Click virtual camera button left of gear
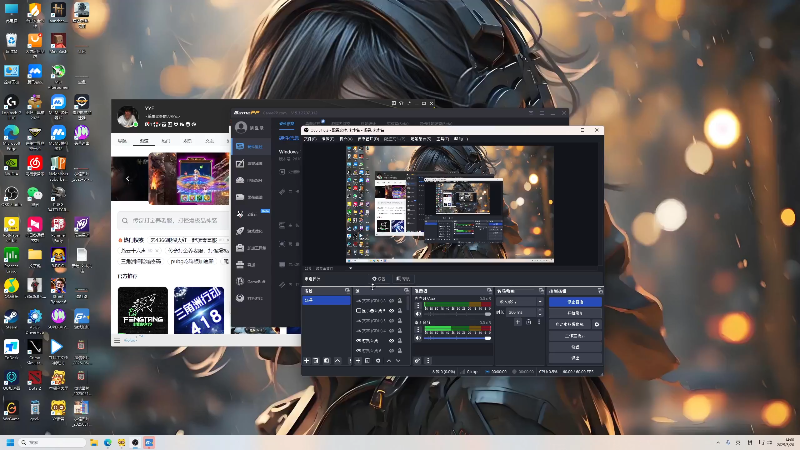 click(569, 324)
